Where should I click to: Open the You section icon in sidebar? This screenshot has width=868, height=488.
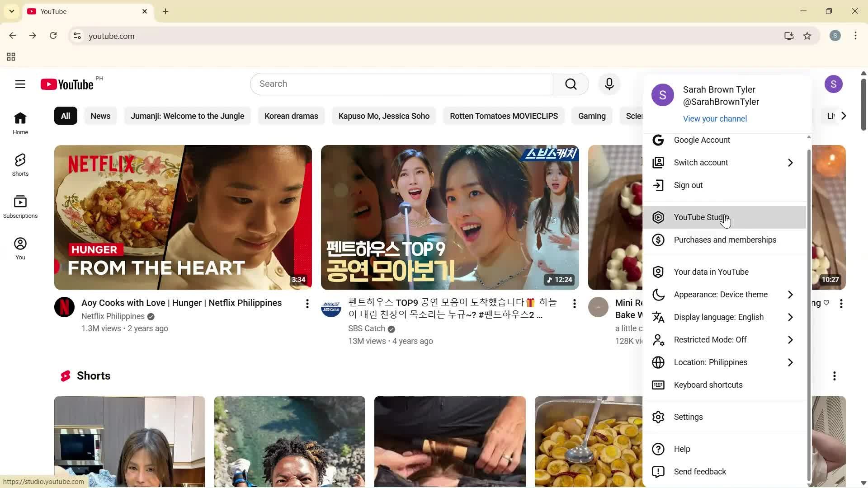(20, 247)
